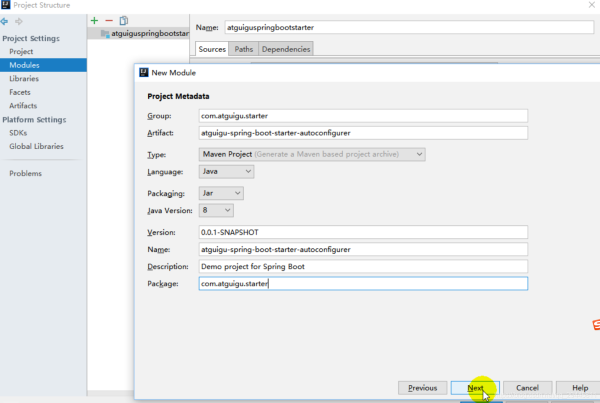600x403 pixels.
Task: Open Global Libraries section
Action: point(36,146)
